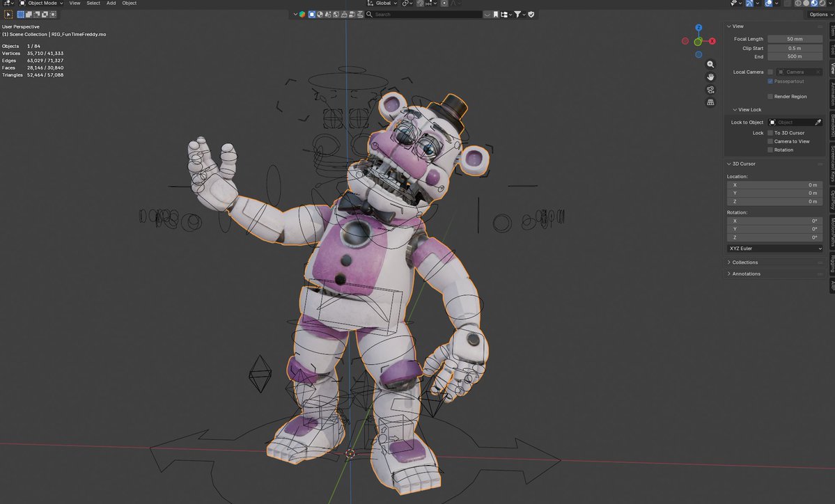Edit the clip End 500 m field
Screen dimensions: 835x504
click(795, 56)
